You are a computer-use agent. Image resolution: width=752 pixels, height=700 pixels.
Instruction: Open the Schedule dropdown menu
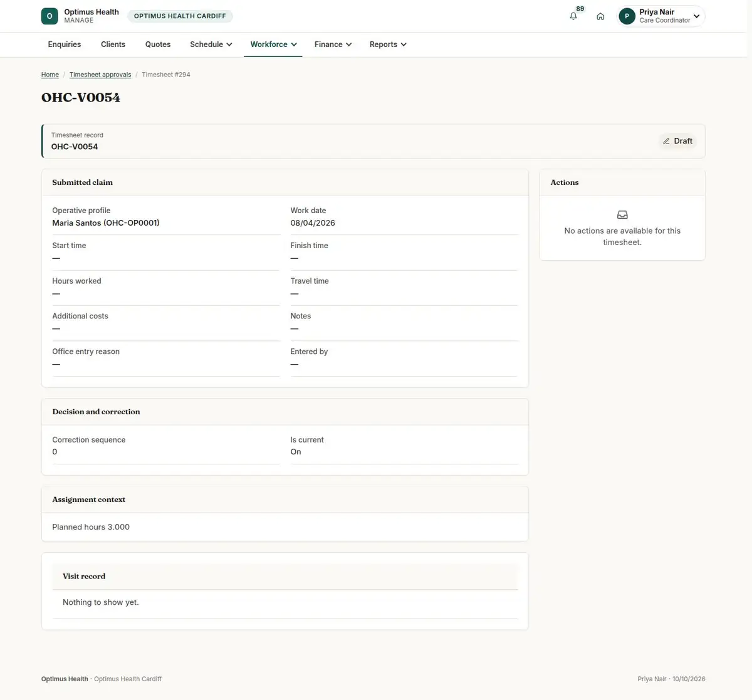click(x=211, y=44)
